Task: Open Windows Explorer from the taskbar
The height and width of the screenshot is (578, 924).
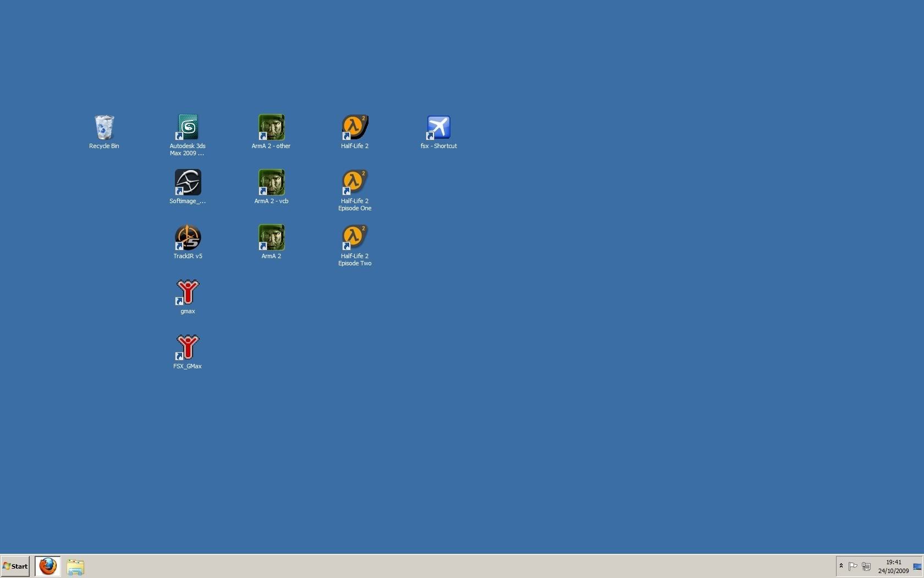Action: tap(75, 567)
